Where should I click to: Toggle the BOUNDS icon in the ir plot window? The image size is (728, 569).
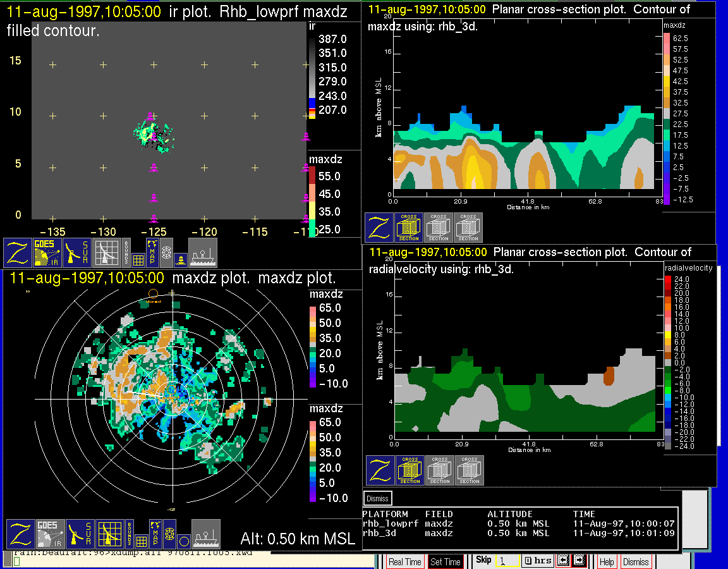[x=126, y=253]
